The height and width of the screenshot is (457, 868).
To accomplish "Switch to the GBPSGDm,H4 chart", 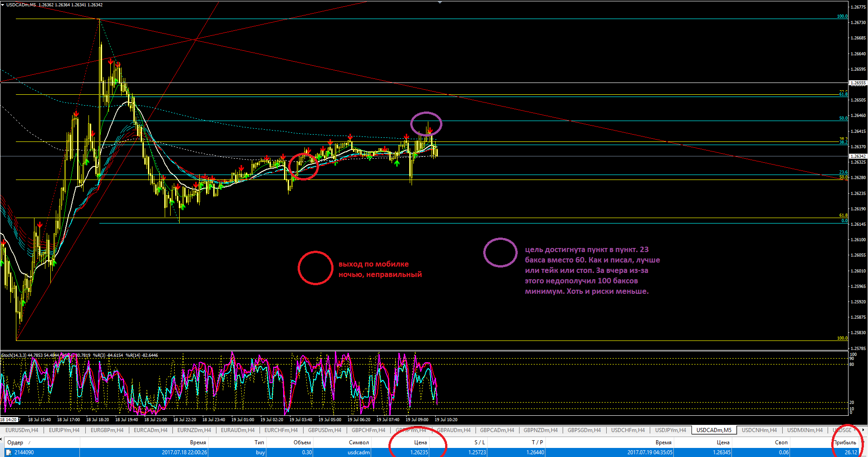I will coord(584,430).
